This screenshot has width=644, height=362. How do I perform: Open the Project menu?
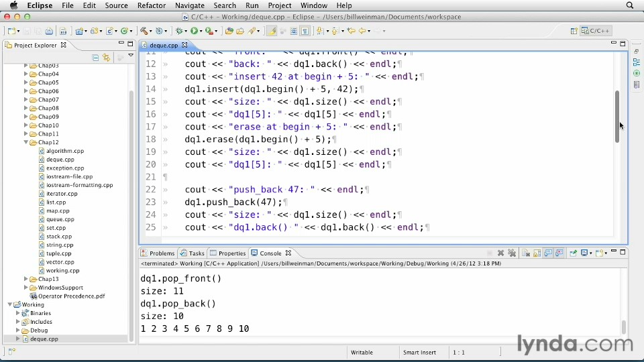[x=279, y=5]
